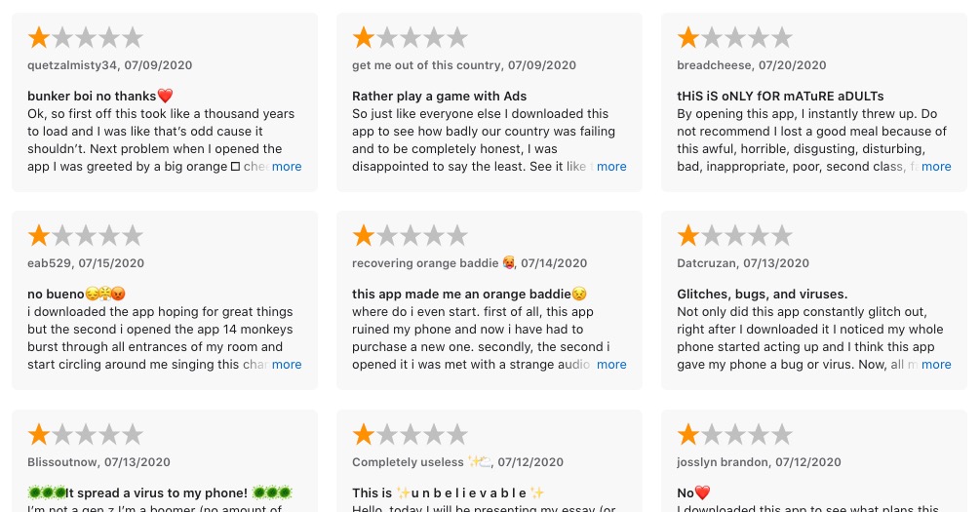Click the orange star on josslyn brandon's review
The height and width of the screenshot is (512, 980).
[x=688, y=434]
